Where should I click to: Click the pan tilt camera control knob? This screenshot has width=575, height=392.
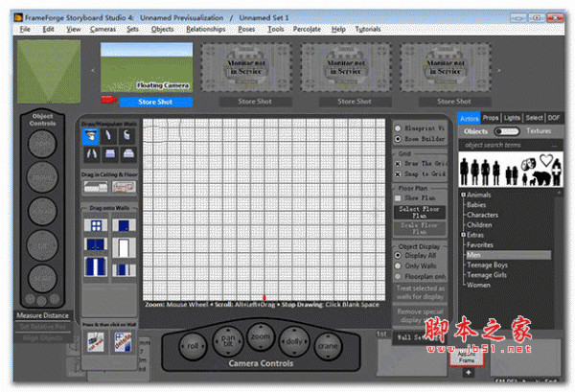(x=228, y=340)
